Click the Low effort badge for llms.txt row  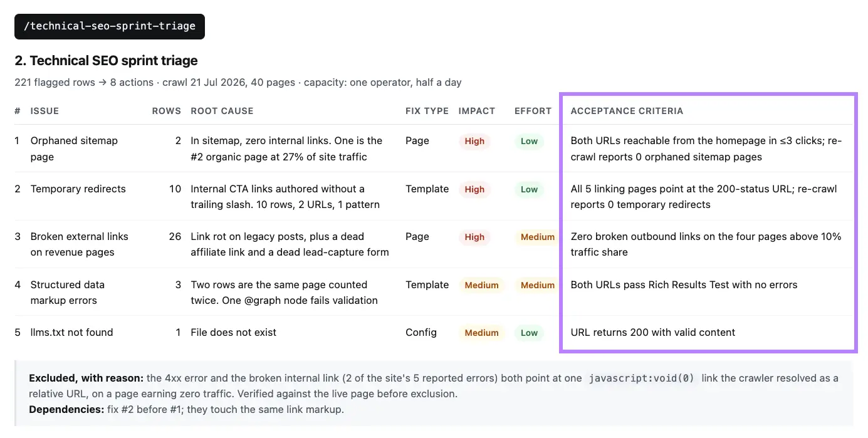529,333
